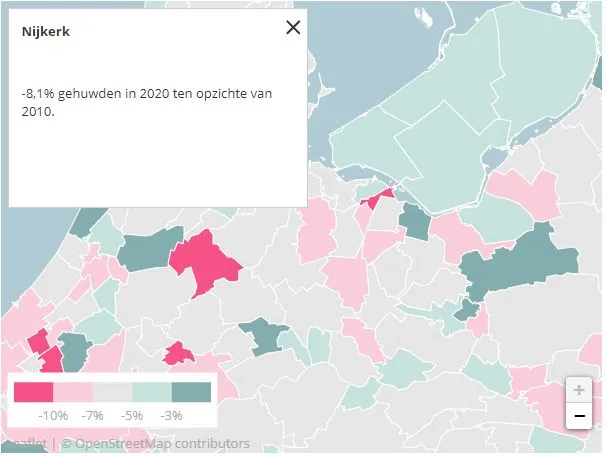Zoom in on the map
Image resolution: width=606 pixels, height=456 pixels.
point(579,390)
